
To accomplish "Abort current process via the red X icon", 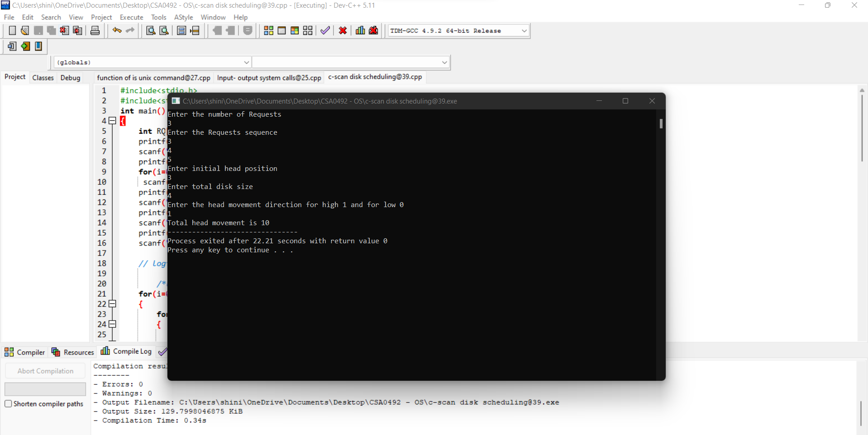I will point(343,30).
